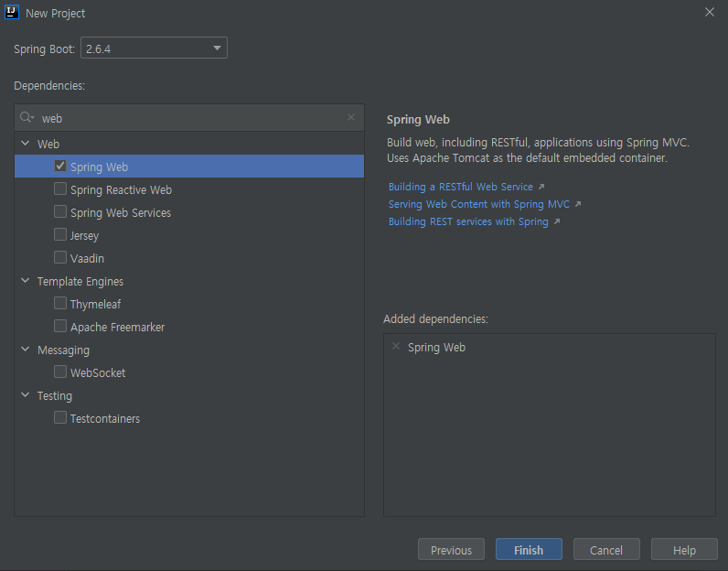Select the Spring Web Services row

click(x=189, y=212)
